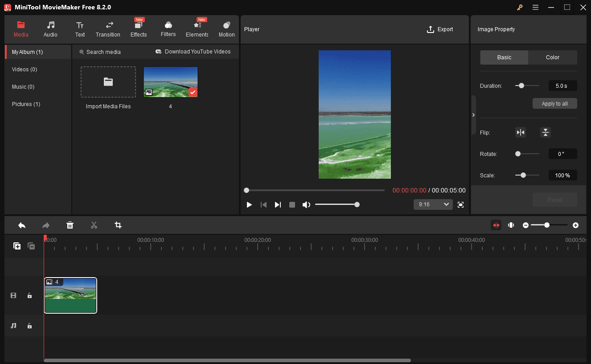Adjust the player volume slider
The image size is (591, 364).
coord(337,204)
